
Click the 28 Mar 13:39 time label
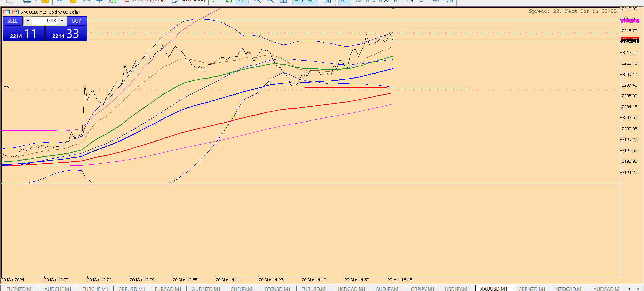142,280
